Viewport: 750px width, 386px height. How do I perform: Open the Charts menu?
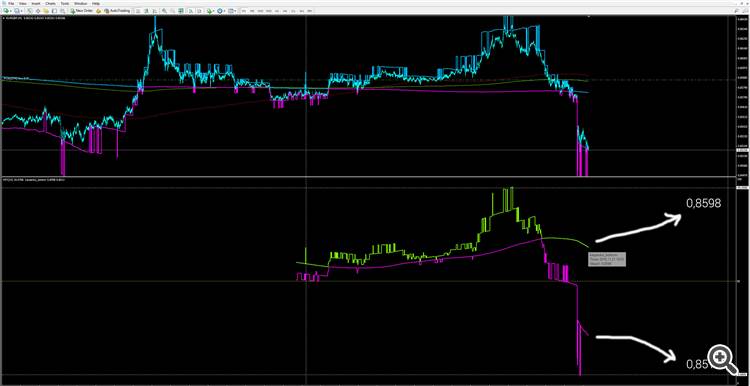pyautogui.click(x=50, y=3)
